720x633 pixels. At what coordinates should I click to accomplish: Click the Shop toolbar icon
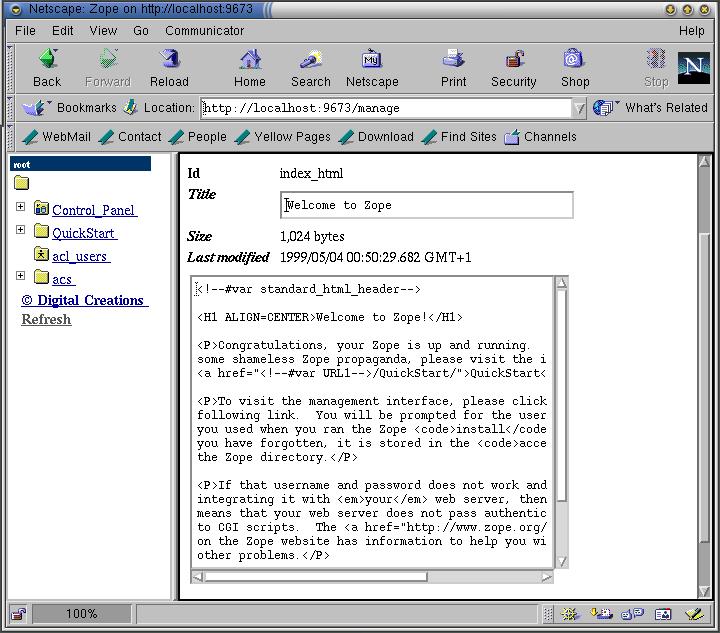click(573, 59)
